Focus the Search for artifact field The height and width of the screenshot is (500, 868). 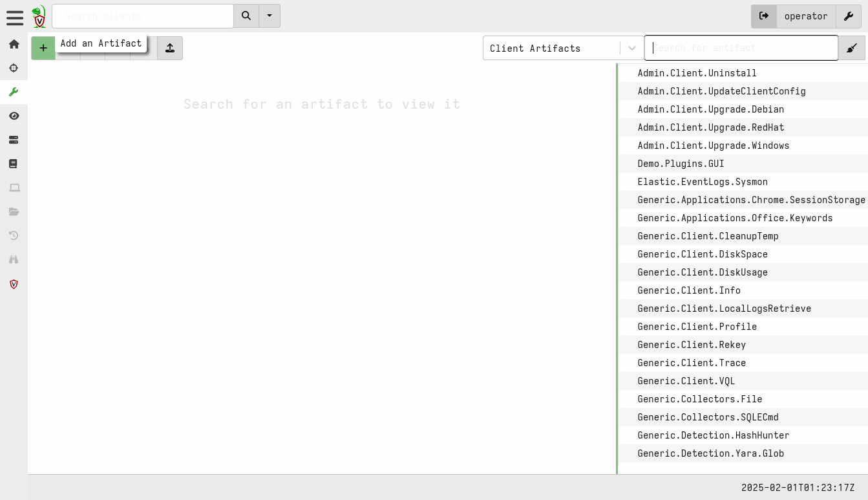coord(741,48)
